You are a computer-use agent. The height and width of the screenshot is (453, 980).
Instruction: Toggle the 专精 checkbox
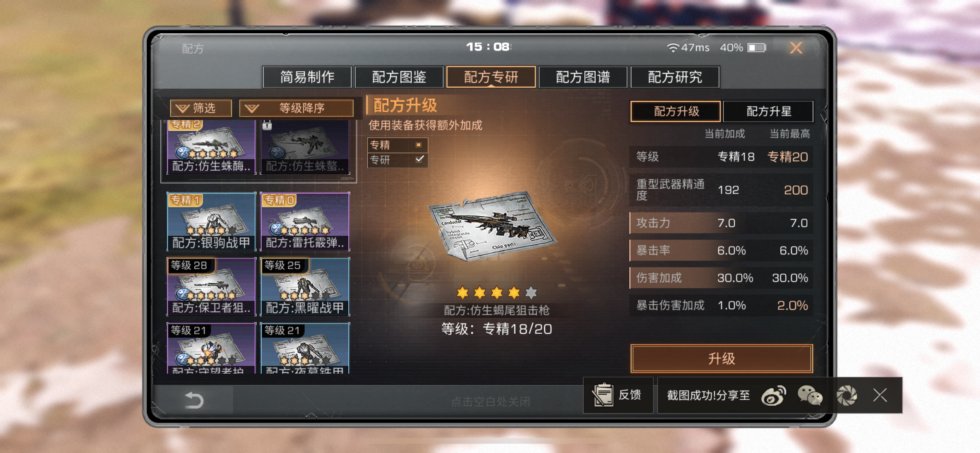coord(418,145)
